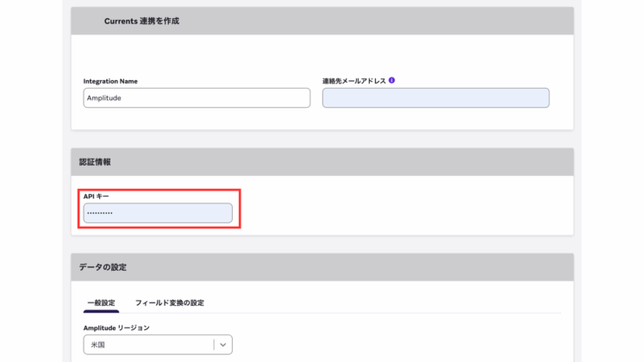Click the API キー label
The image size is (644, 362).
coord(97,197)
